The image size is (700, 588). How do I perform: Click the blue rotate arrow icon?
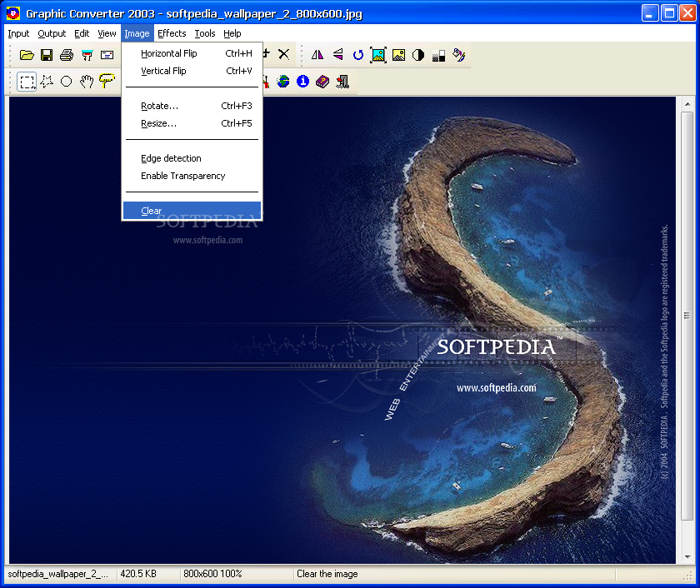click(357, 55)
